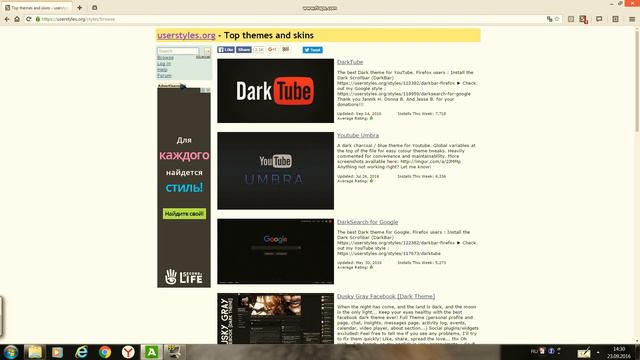This screenshot has width=640, height=360.
Task: Open the DarkTube preview thumbnail
Action: coord(276,91)
